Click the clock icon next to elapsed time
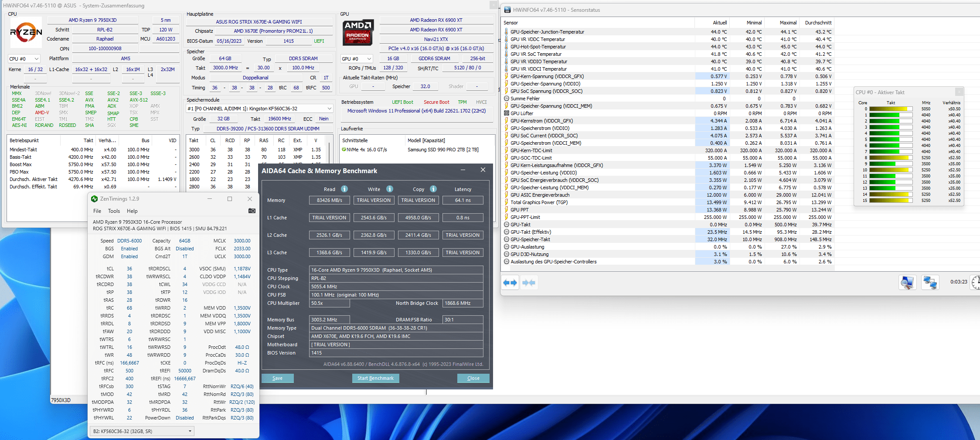The image size is (980, 440). click(976, 282)
